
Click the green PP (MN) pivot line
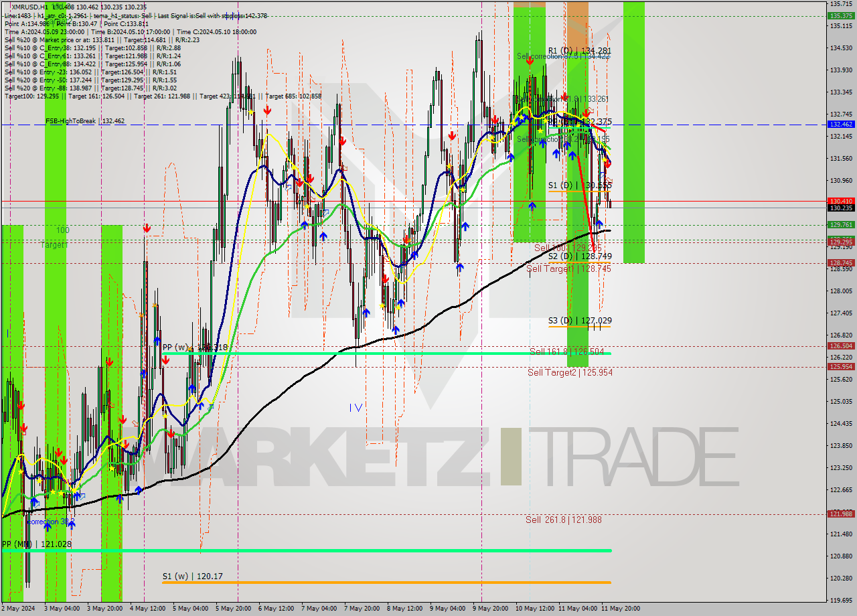coord(305,550)
